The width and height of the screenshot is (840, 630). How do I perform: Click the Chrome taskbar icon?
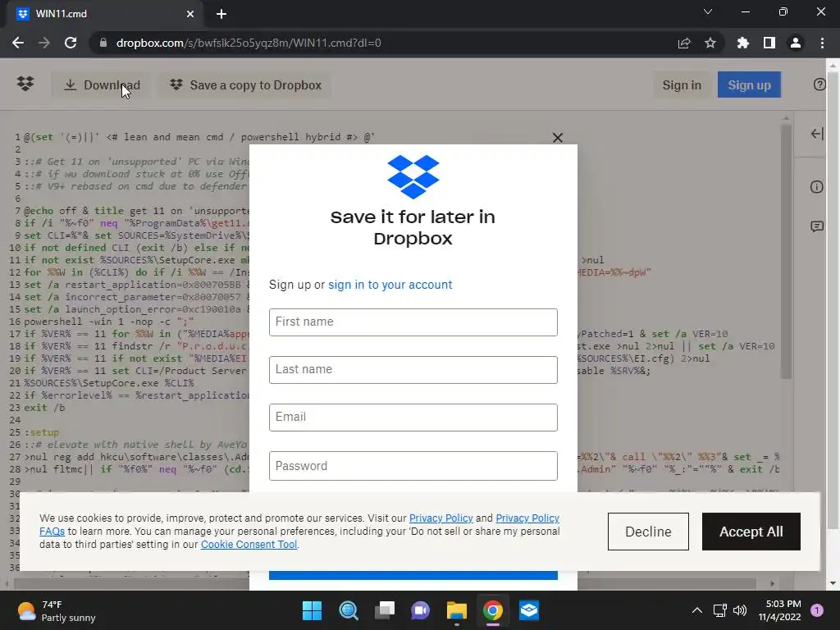click(x=493, y=610)
